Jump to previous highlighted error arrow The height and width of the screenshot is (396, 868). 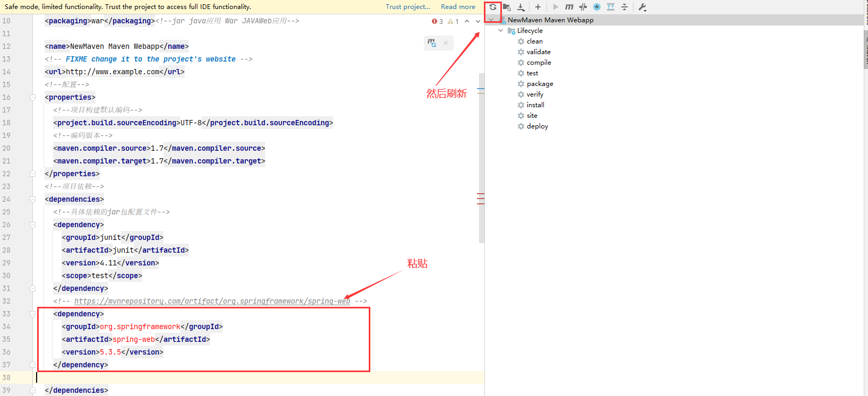click(467, 21)
